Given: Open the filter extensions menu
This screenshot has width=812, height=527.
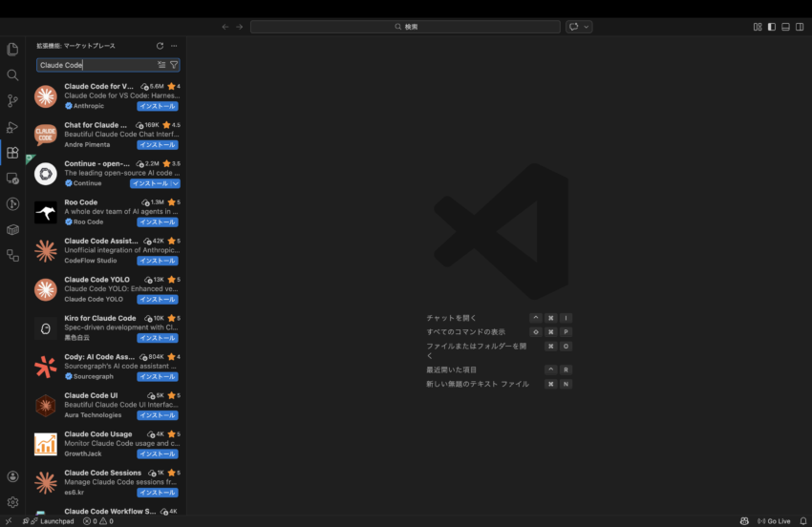Looking at the screenshot, I should click(x=174, y=65).
